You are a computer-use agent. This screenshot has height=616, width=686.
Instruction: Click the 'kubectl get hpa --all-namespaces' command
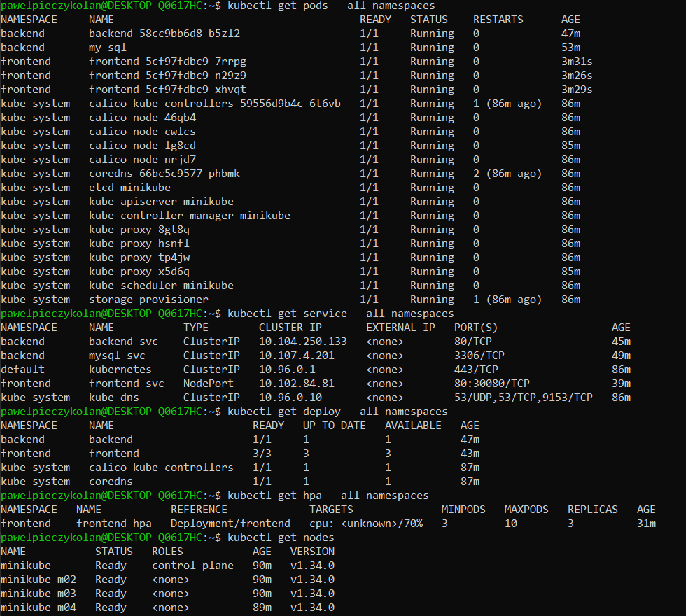click(x=328, y=496)
